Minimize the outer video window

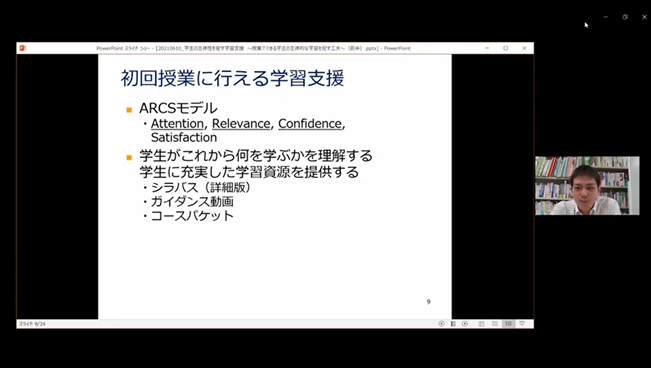pyautogui.click(x=606, y=17)
